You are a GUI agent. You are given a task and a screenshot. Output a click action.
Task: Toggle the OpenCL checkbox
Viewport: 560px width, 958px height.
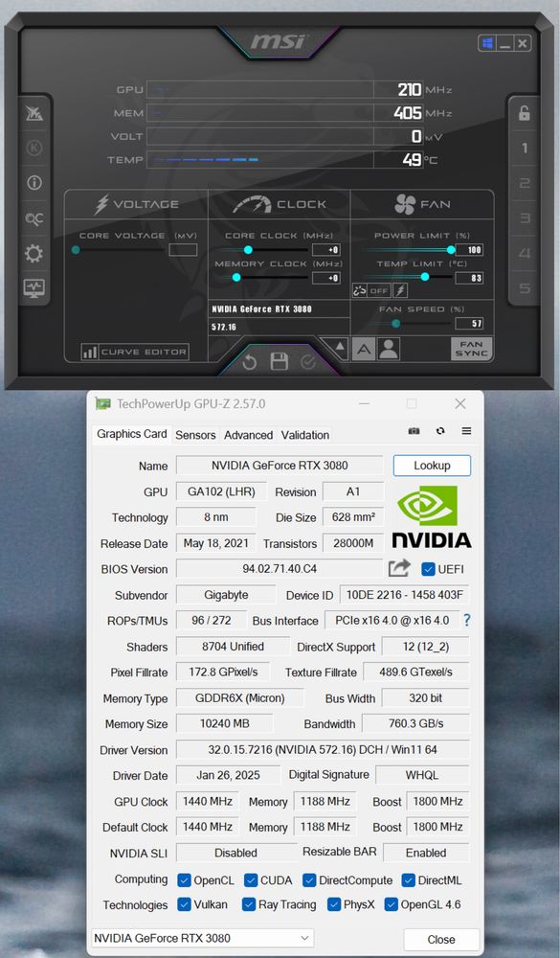click(x=184, y=879)
